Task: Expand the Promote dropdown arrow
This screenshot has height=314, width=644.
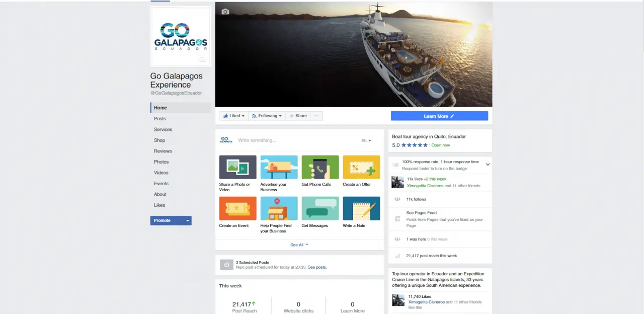Action: click(x=188, y=220)
